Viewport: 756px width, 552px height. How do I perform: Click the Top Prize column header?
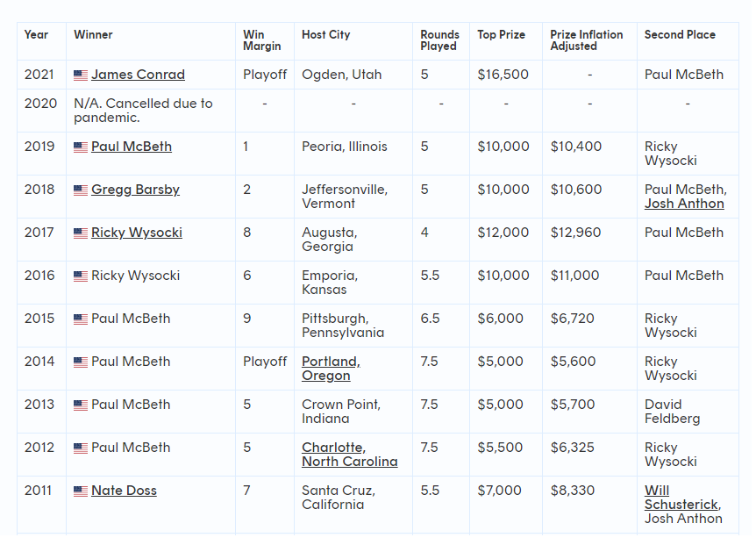501,35
